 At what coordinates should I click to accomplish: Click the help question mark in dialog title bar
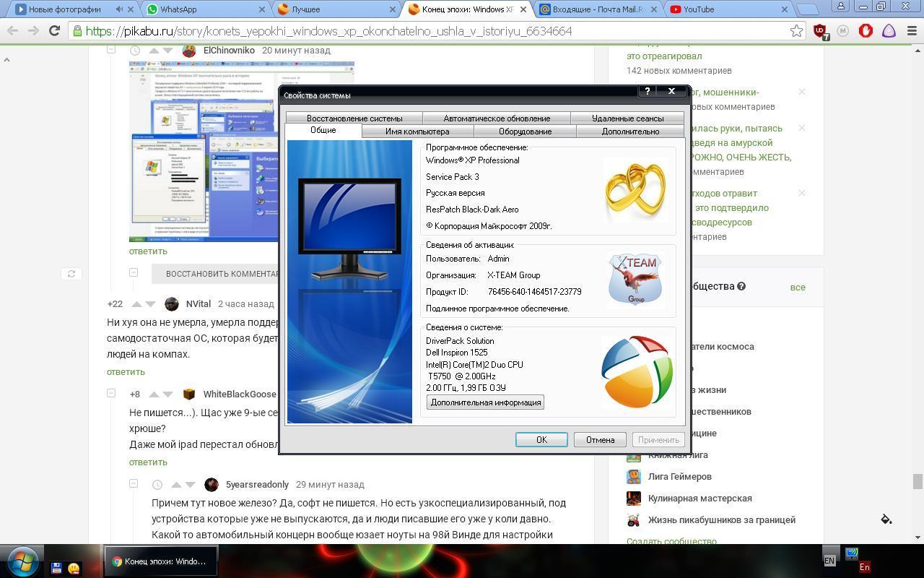(648, 92)
